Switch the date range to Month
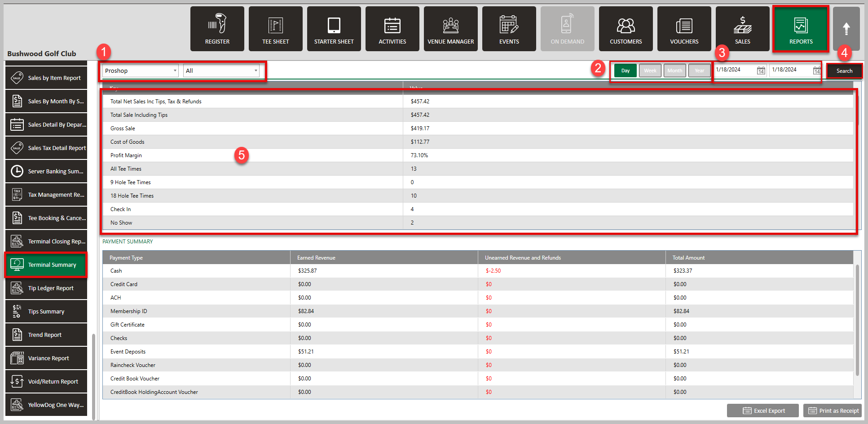 pyautogui.click(x=674, y=71)
